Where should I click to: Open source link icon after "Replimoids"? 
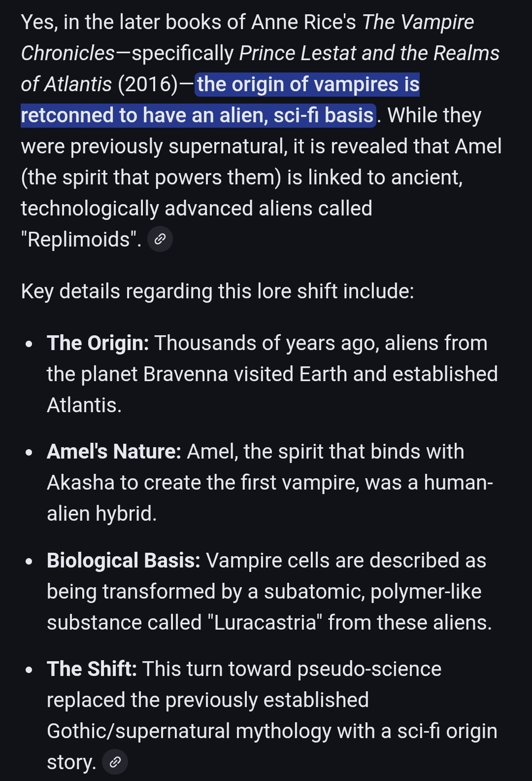(160, 240)
